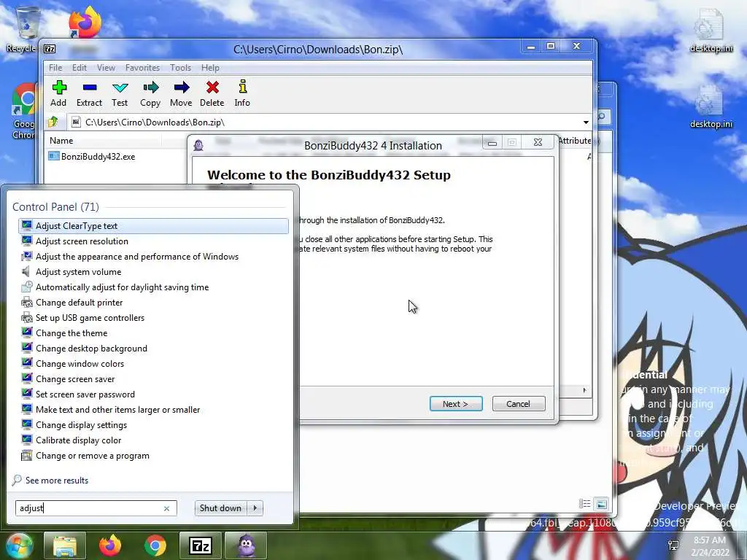Go up one folder via yellow arrow icon
747x560 pixels.
[x=53, y=122]
